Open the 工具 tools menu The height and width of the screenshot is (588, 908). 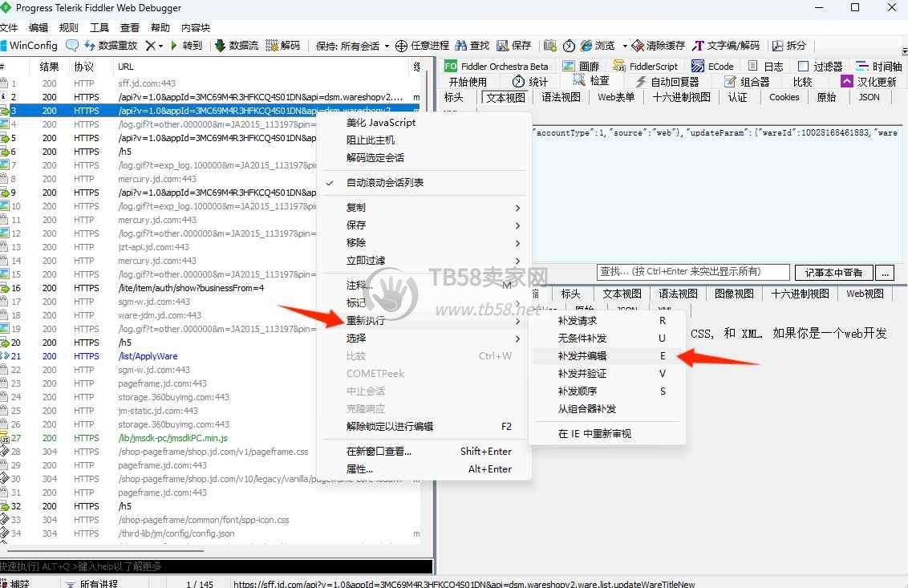point(99,27)
